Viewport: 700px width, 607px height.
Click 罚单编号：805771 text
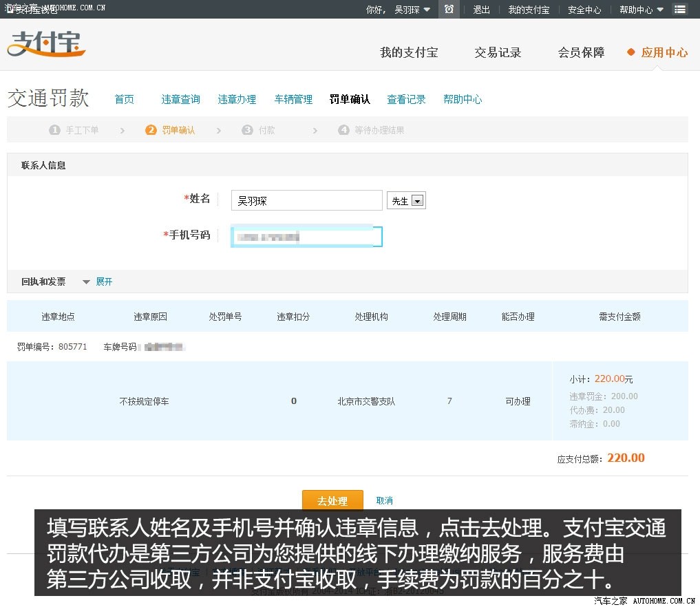point(52,347)
